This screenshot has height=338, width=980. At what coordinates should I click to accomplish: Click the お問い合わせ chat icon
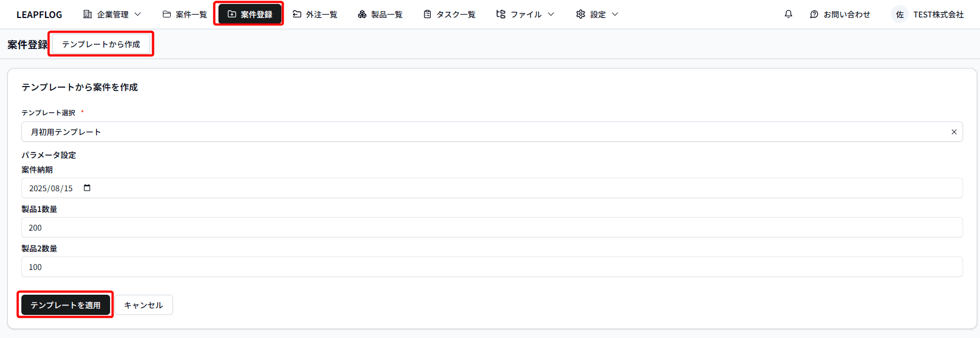[814, 15]
